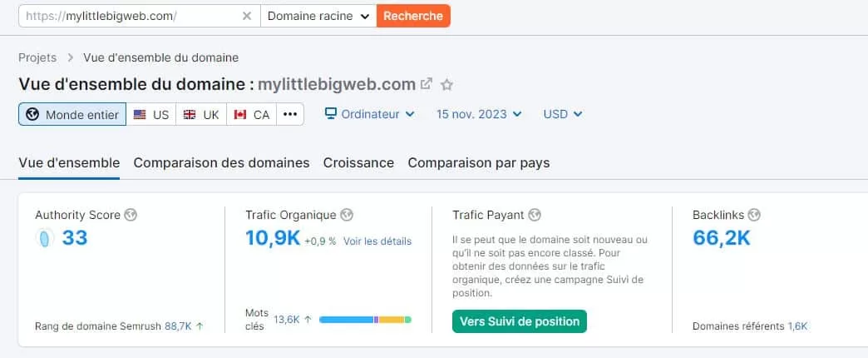Image resolution: width=868 pixels, height=358 pixels.
Task: Open the 15 nov. 2023 date dropdown
Action: pyautogui.click(x=479, y=114)
